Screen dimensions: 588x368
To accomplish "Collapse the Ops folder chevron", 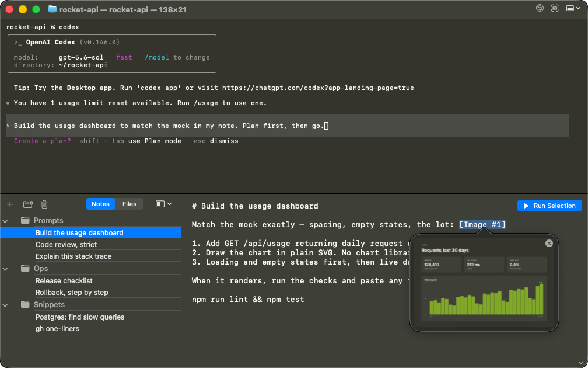I will coord(5,269).
